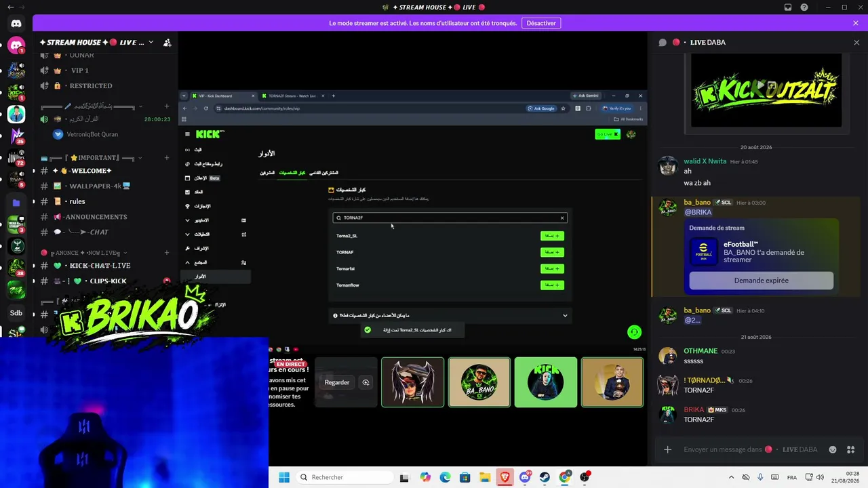Bookmark the Kick dashboard page
Viewport: 868px width, 488px height.
pos(563,108)
